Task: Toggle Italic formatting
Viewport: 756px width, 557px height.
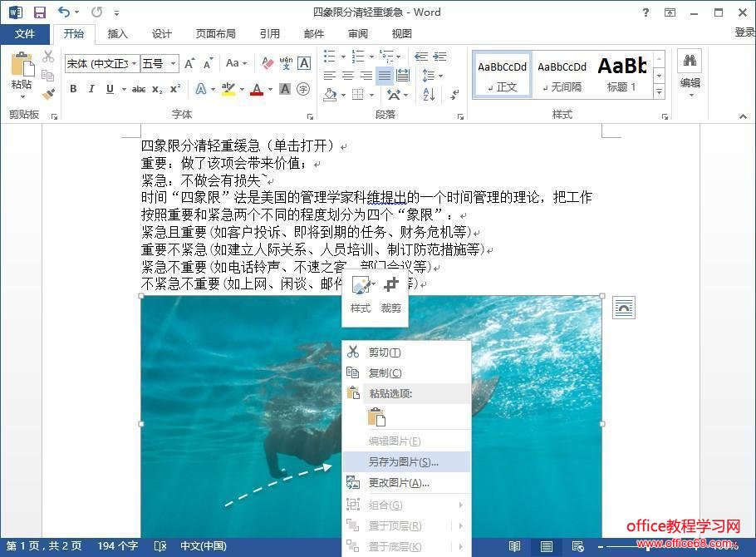Action: pyautogui.click(x=91, y=89)
